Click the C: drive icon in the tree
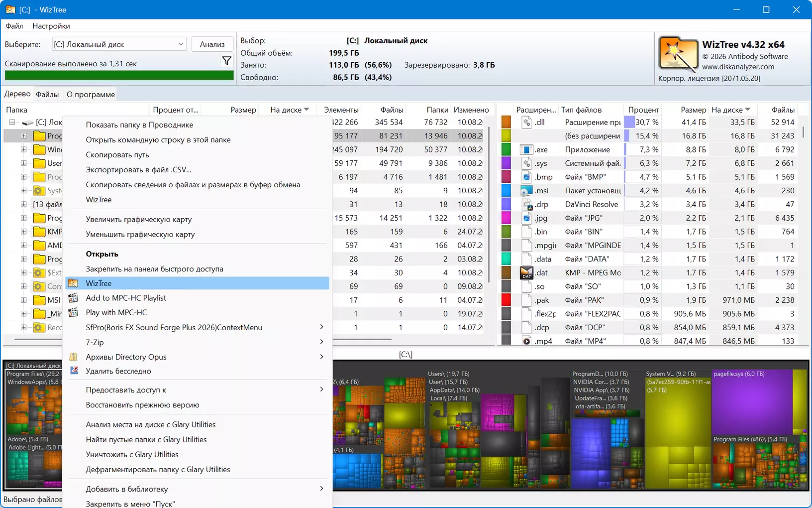Image resolution: width=812 pixels, height=508 pixels. (x=28, y=122)
